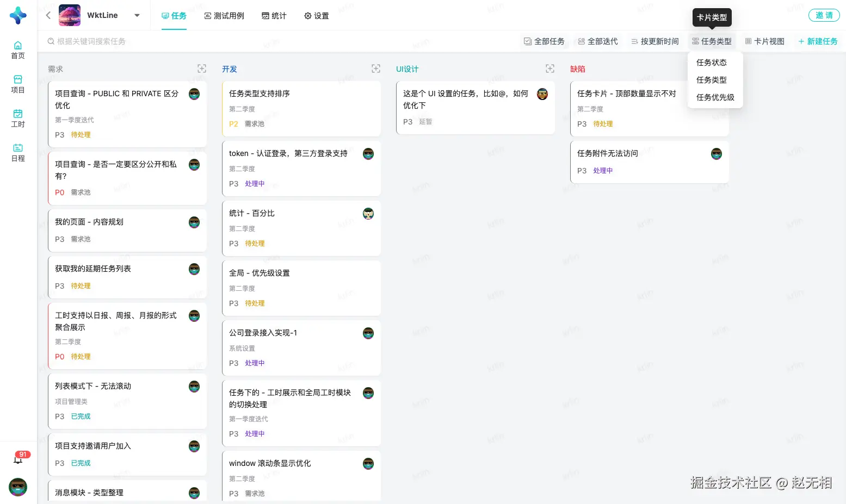
Task: Click the expand icon of UI设计 column
Action: (x=550, y=69)
